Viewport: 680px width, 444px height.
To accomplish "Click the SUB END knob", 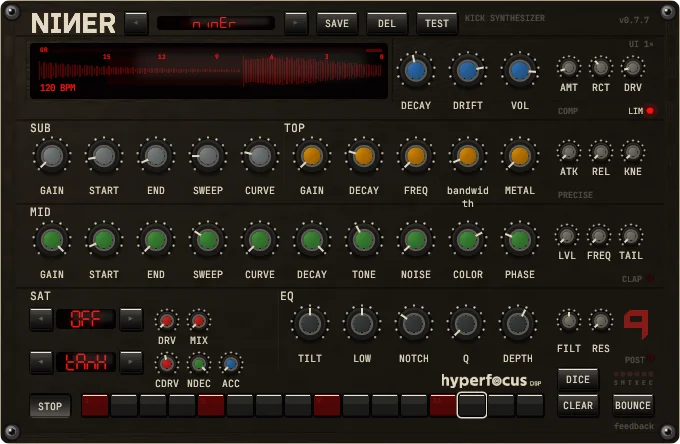I will tap(156, 156).
